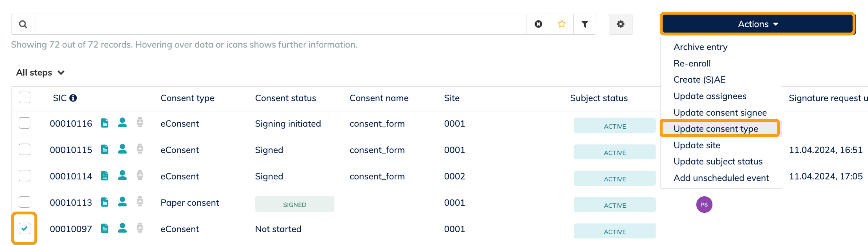The width and height of the screenshot is (868, 245).
Task: Click the SIC info icon
Action: (73, 98)
